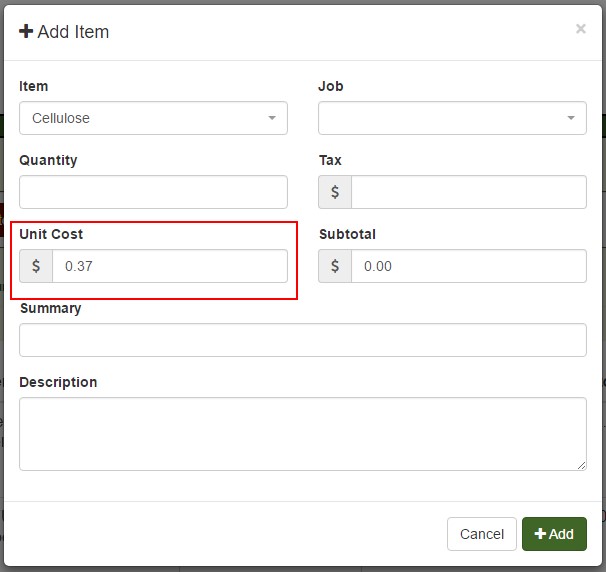Focus the Quantity input field
Viewport: 606px width, 572px height.
click(153, 192)
